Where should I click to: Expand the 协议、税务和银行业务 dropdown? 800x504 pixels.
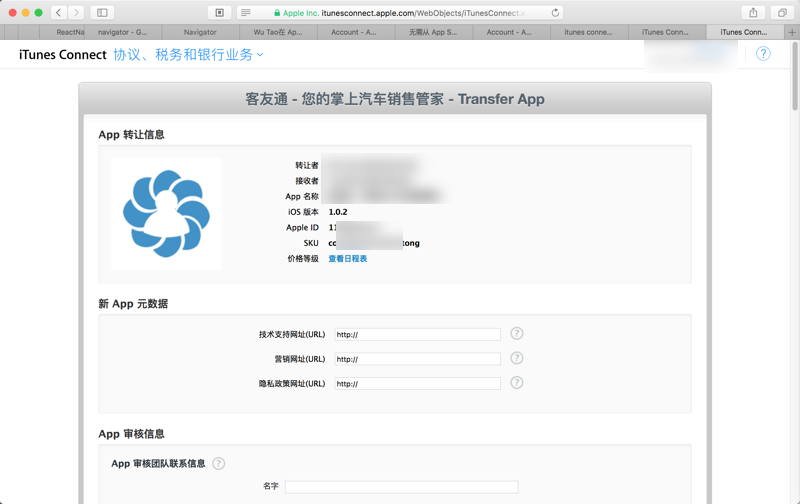pyautogui.click(x=188, y=55)
